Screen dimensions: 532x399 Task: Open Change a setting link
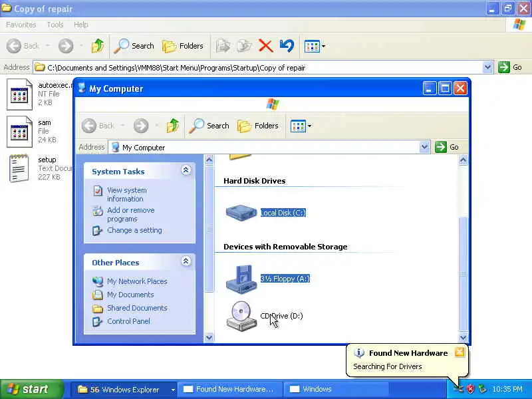pyautogui.click(x=134, y=230)
